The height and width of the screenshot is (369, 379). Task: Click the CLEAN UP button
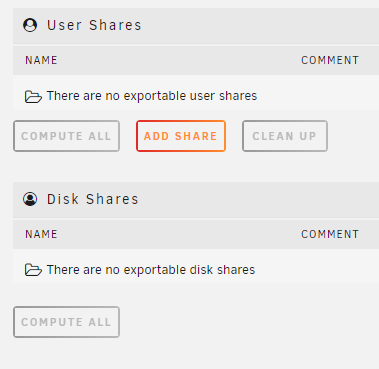pos(285,136)
